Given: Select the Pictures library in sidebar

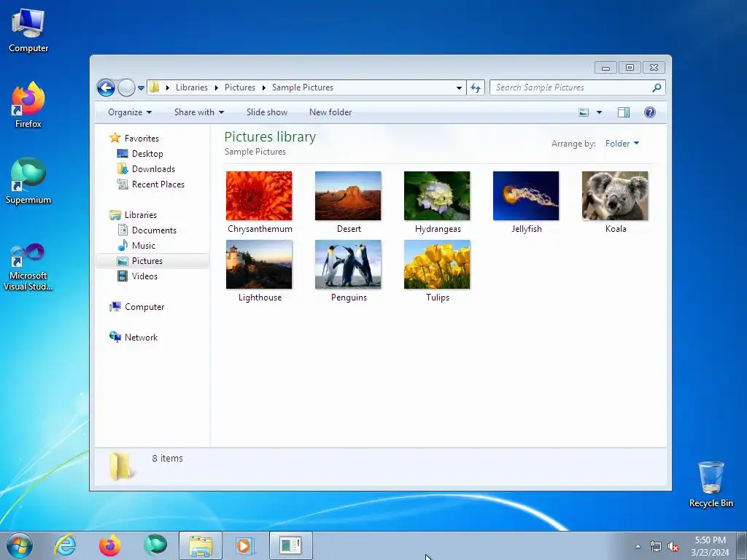Looking at the screenshot, I should click(152, 261).
